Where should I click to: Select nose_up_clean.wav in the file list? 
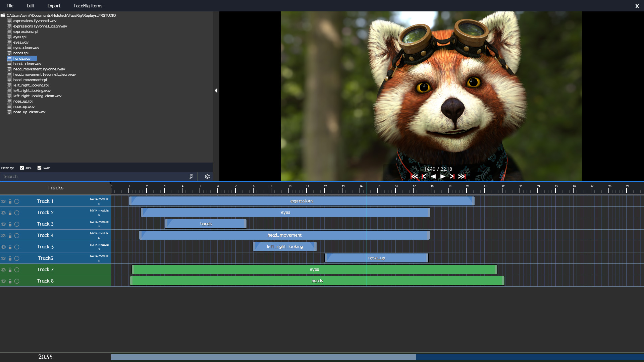pyautogui.click(x=30, y=112)
